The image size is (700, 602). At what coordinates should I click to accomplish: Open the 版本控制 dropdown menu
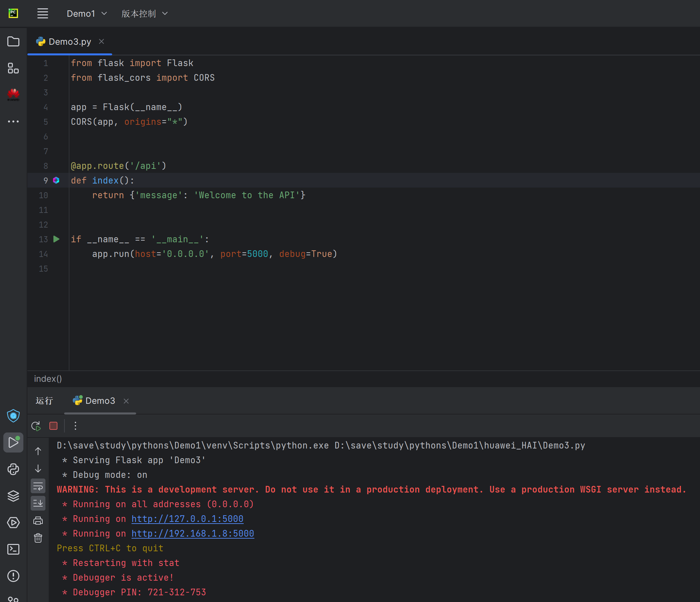[145, 13]
